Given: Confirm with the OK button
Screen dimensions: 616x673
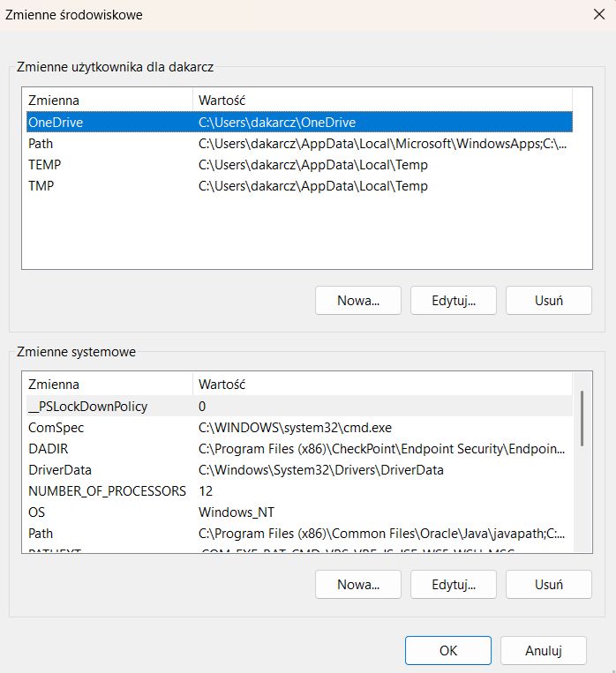Looking at the screenshot, I should 448,651.
